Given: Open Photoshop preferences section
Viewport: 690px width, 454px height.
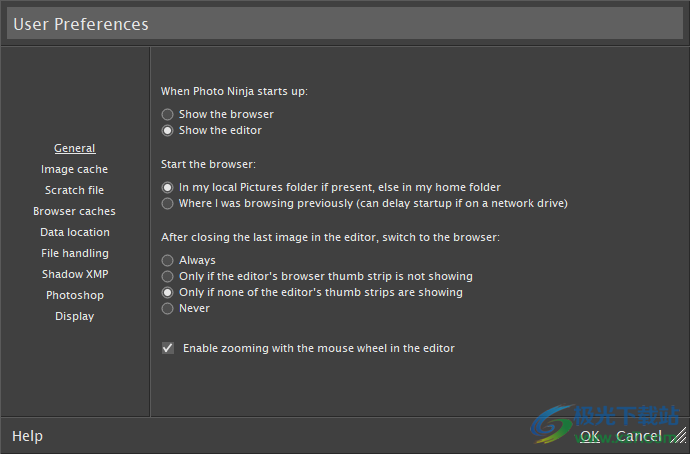Looking at the screenshot, I should tap(75, 295).
